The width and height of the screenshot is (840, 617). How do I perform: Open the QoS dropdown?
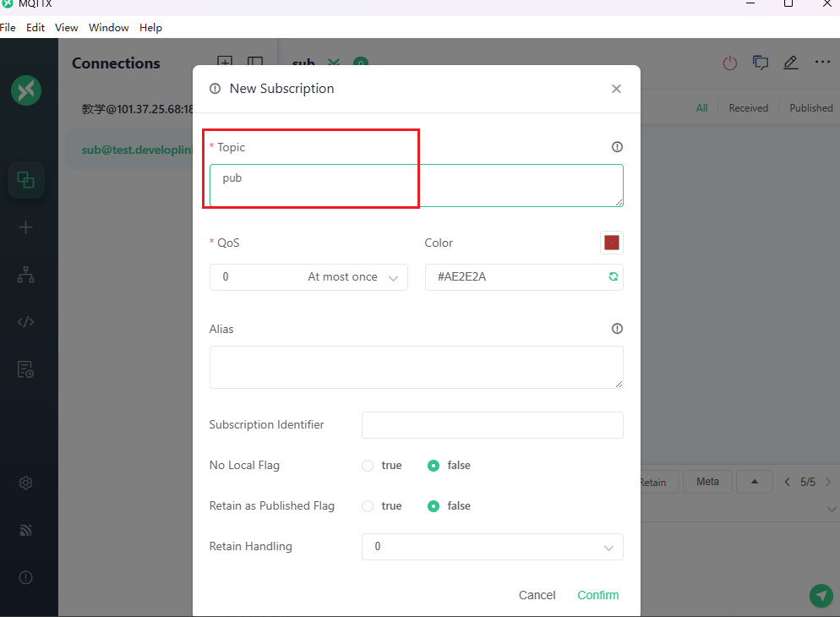(x=308, y=277)
